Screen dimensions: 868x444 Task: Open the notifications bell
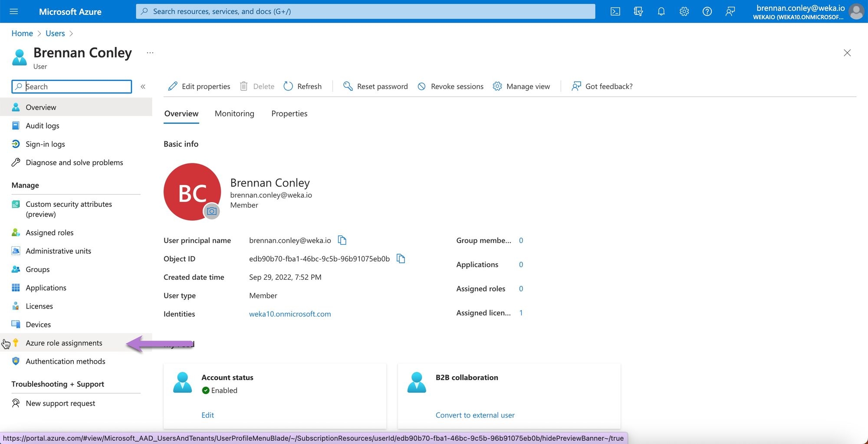661,12
